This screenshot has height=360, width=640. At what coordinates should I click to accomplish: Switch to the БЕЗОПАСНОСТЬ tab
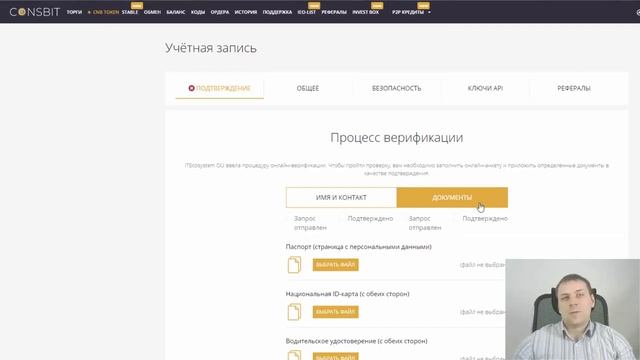tap(396, 88)
